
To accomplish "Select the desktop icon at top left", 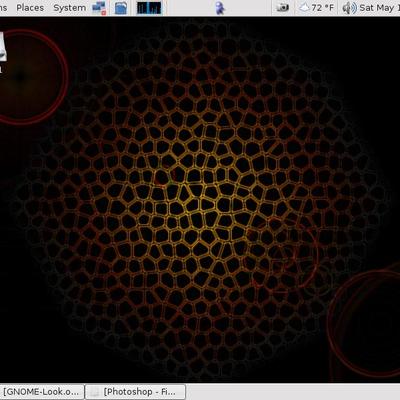I will 3,52.
